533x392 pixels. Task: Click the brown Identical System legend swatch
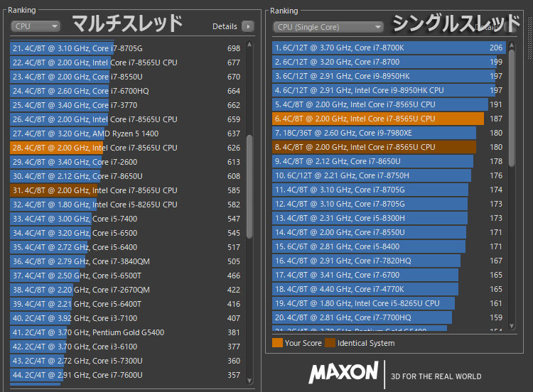[x=330, y=343]
